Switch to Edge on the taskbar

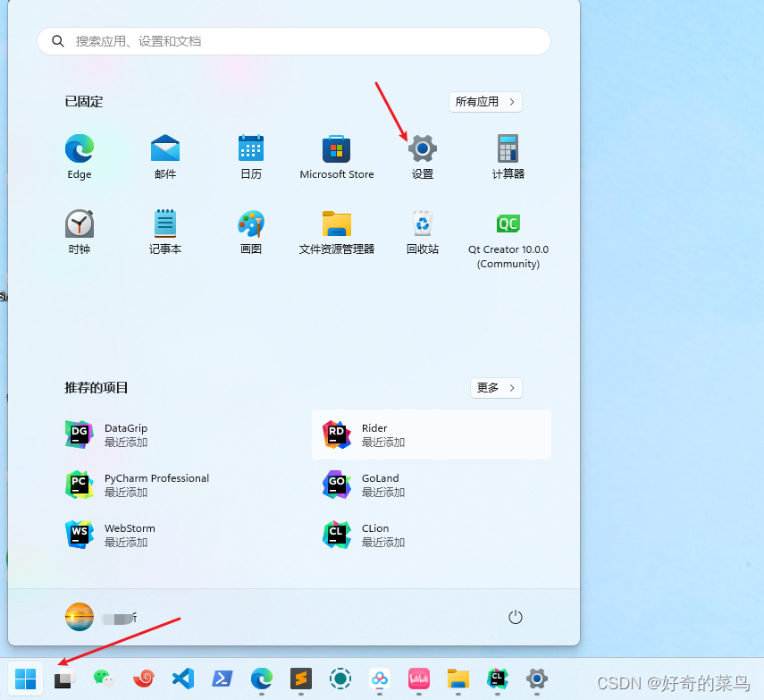click(x=262, y=679)
